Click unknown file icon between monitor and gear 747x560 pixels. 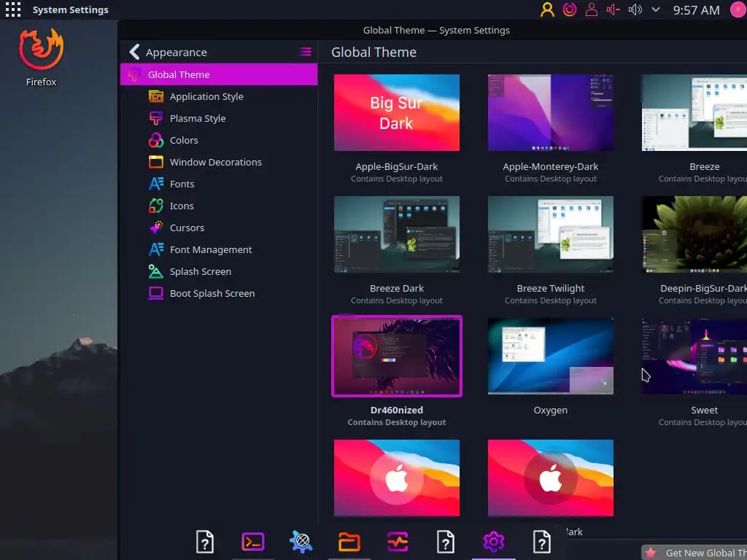446,542
